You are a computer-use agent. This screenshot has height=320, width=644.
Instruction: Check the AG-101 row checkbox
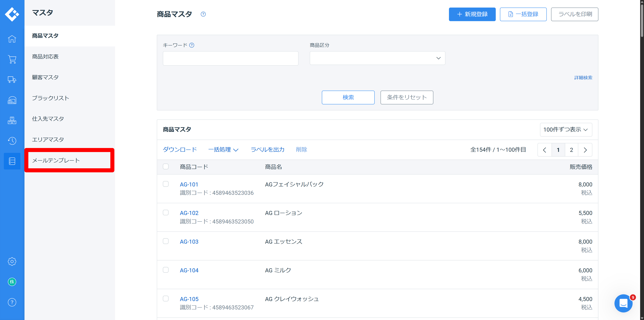(x=166, y=184)
